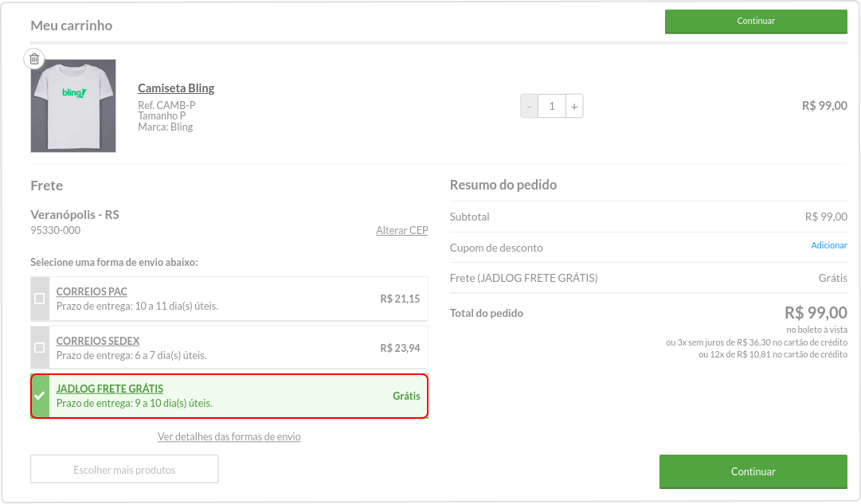Click the 3x sem juros installment text

(757, 342)
